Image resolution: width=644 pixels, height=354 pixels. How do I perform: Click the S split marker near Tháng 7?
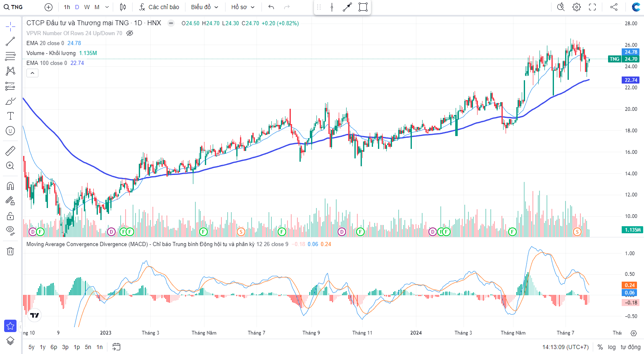pyautogui.click(x=577, y=232)
